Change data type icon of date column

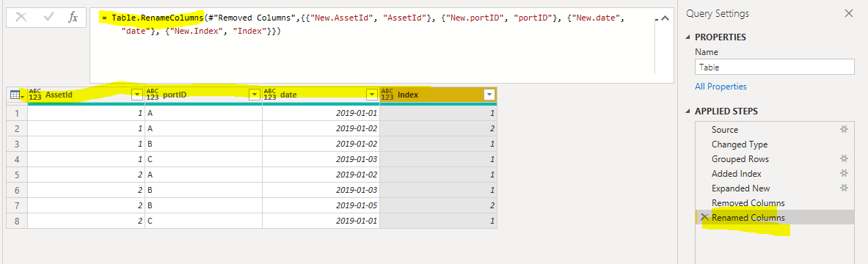point(270,95)
